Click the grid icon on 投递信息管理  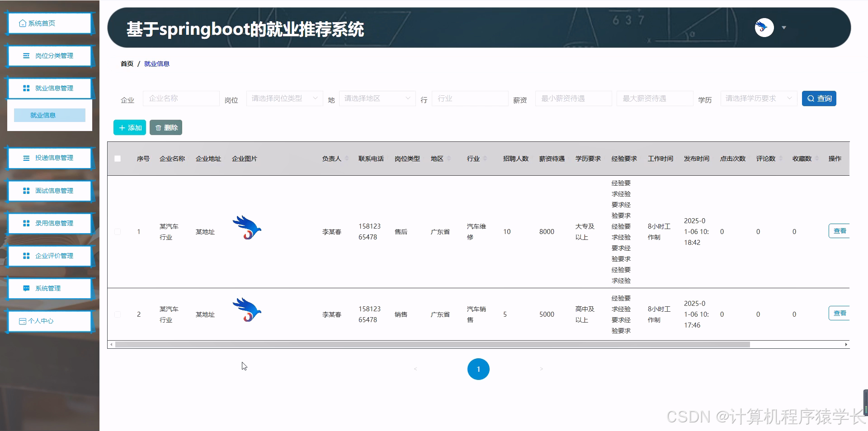pos(25,158)
